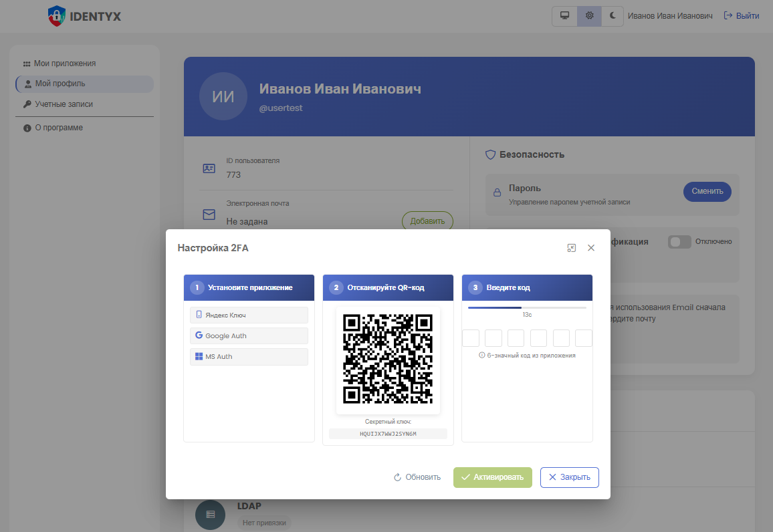Click the first code digit field
This screenshot has width=773, height=532.
(471, 338)
